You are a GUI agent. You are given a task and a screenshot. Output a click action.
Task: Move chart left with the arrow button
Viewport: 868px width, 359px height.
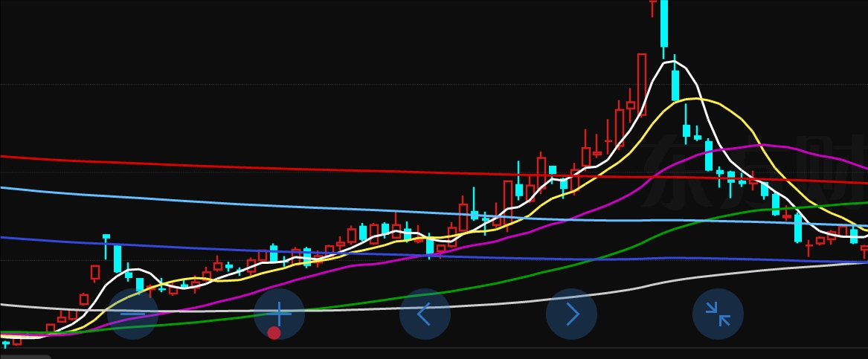pos(425,314)
